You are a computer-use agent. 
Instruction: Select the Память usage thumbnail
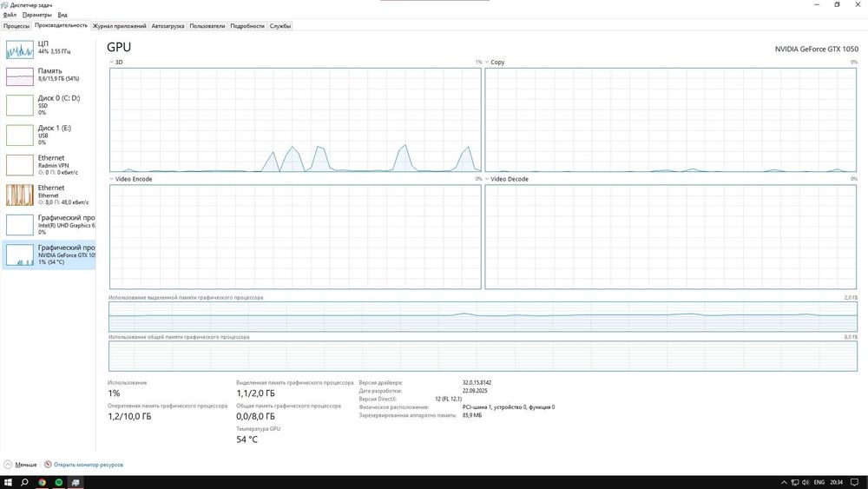[x=20, y=76]
